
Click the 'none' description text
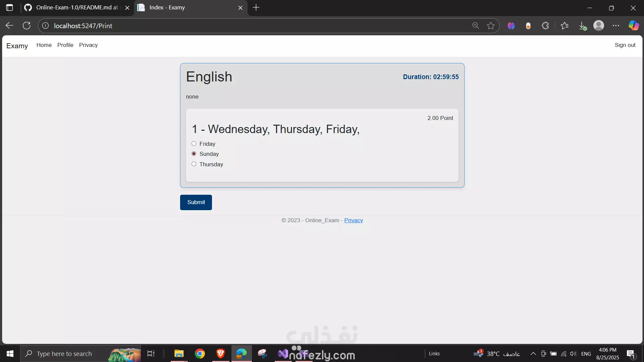pyautogui.click(x=192, y=97)
